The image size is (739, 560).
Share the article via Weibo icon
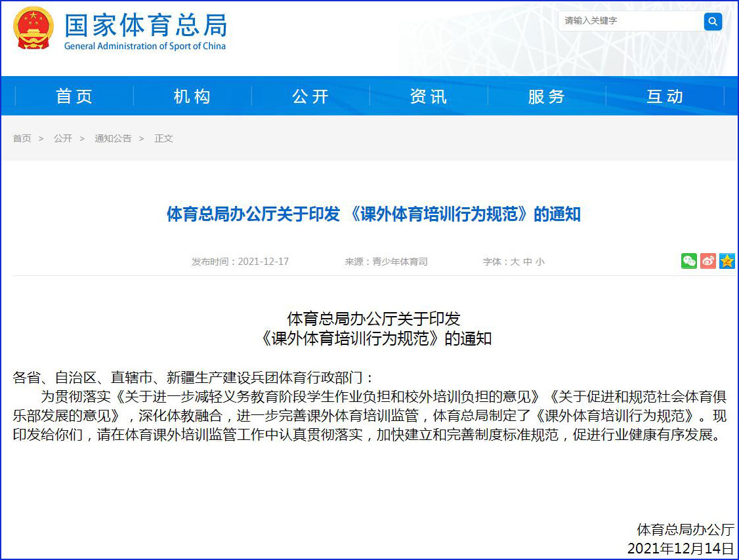pyautogui.click(x=707, y=261)
